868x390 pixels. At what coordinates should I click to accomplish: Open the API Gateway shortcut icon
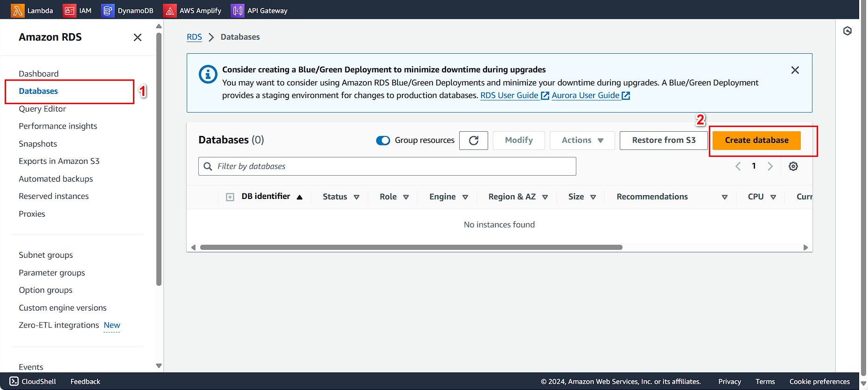coord(238,10)
